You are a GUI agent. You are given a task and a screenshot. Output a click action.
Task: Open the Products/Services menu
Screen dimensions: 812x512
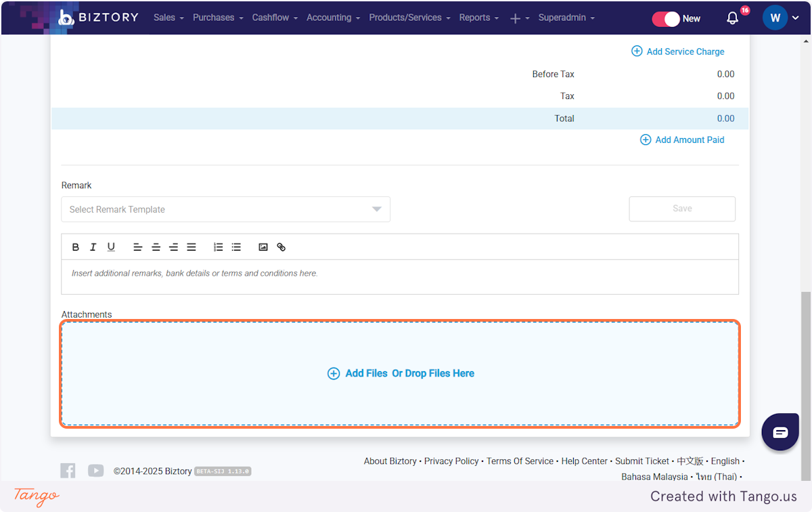pyautogui.click(x=409, y=18)
